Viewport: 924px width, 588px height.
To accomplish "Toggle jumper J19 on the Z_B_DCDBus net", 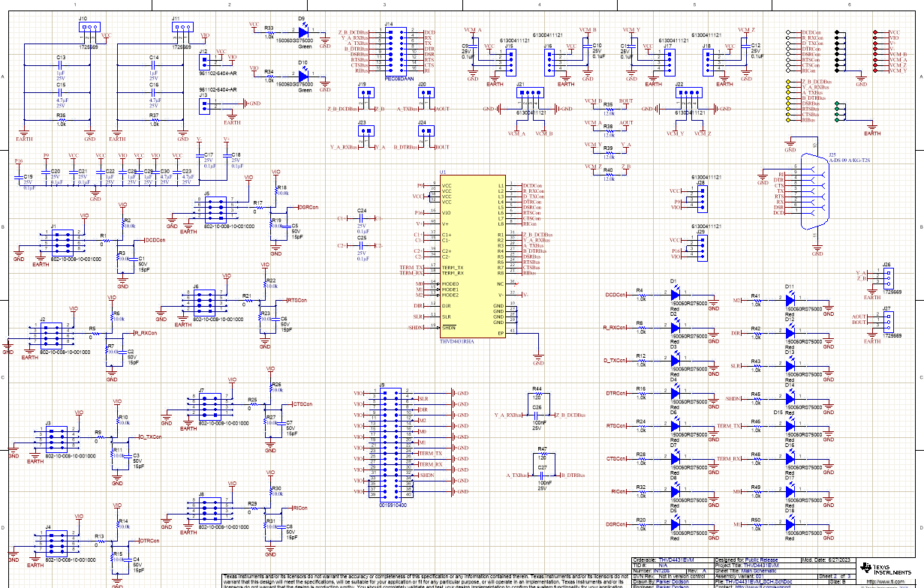I will (366, 93).
